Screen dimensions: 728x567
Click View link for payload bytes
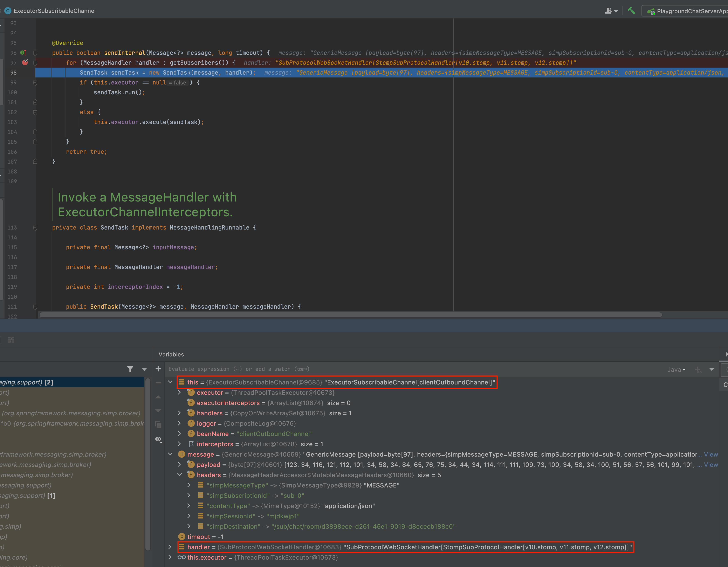tap(711, 465)
